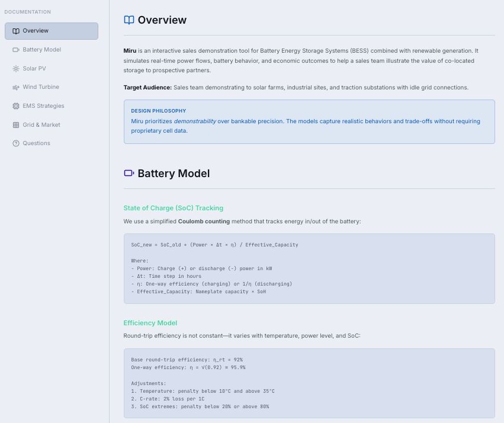Open the Overview sidebar item
This screenshot has height=423, width=504.
52,31
